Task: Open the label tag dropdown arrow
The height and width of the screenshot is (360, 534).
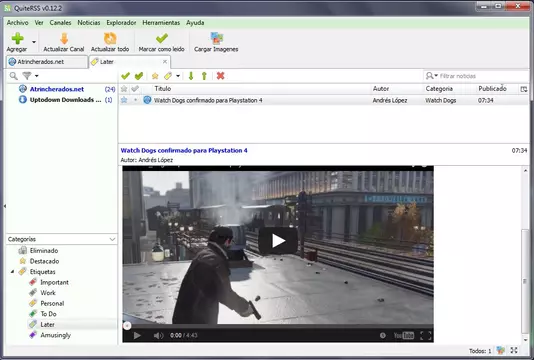Action: point(178,76)
